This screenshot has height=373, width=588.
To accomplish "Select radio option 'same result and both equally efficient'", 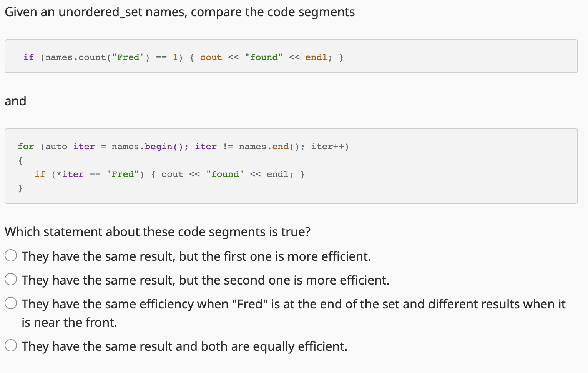I will (x=11, y=345).
